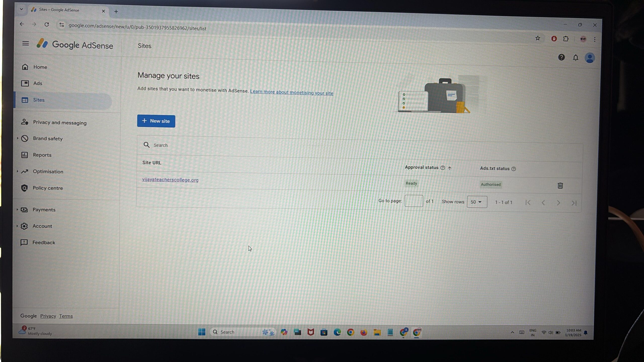
Task: Open Policy centre in the sidebar
Action: click(48, 188)
